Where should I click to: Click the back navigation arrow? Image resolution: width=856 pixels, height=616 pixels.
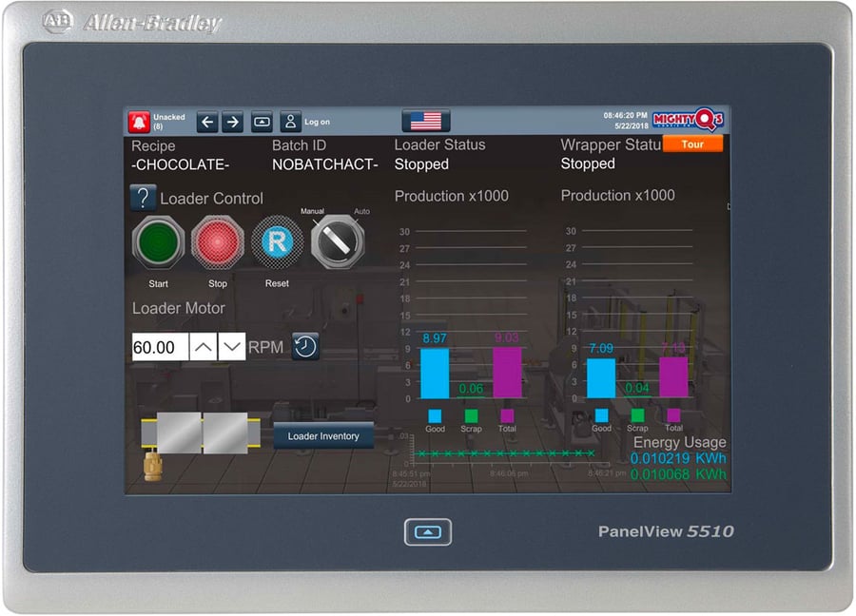206,121
